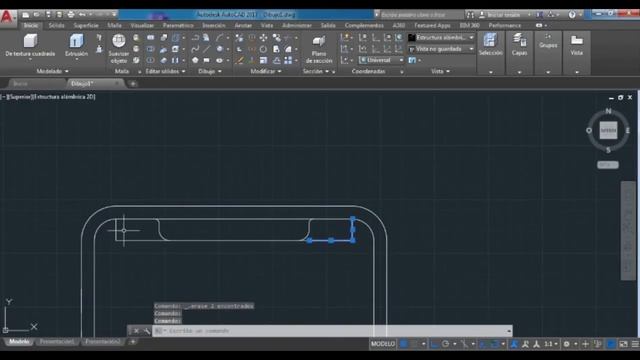Select the Move tool in Modificar panel

[x=263, y=38]
